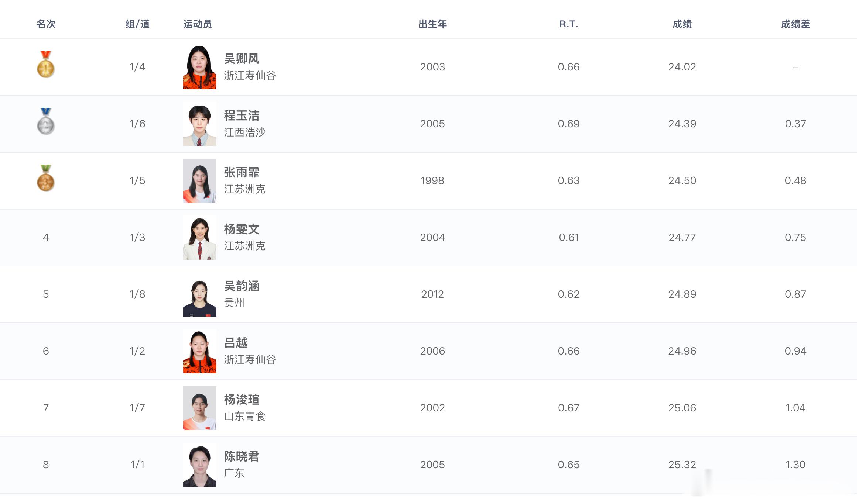The height and width of the screenshot is (504, 859).
Task: Click time difference 0.37
Action: [x=795, y=124]
